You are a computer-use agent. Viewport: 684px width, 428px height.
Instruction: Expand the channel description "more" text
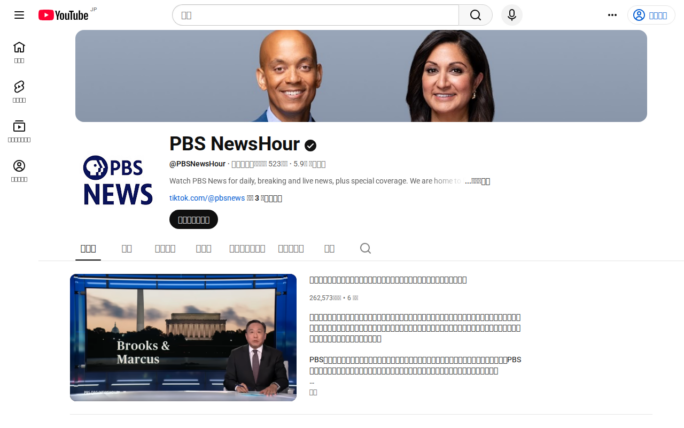479,181
